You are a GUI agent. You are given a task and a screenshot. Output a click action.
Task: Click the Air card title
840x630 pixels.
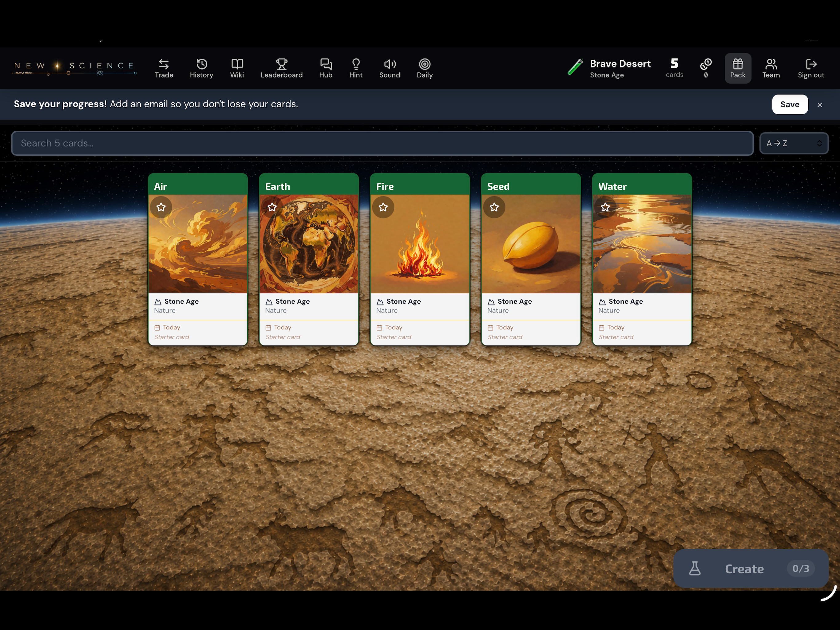tap(160, 186)
